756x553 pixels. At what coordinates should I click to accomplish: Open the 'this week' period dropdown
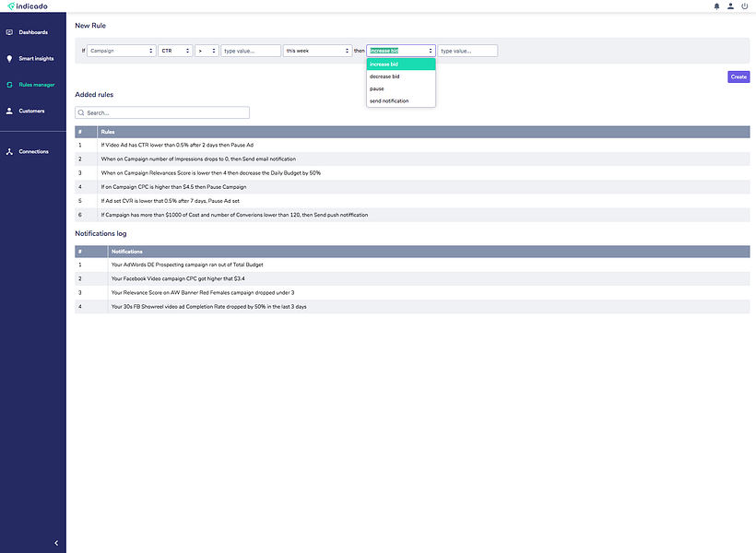click(317, 51)
